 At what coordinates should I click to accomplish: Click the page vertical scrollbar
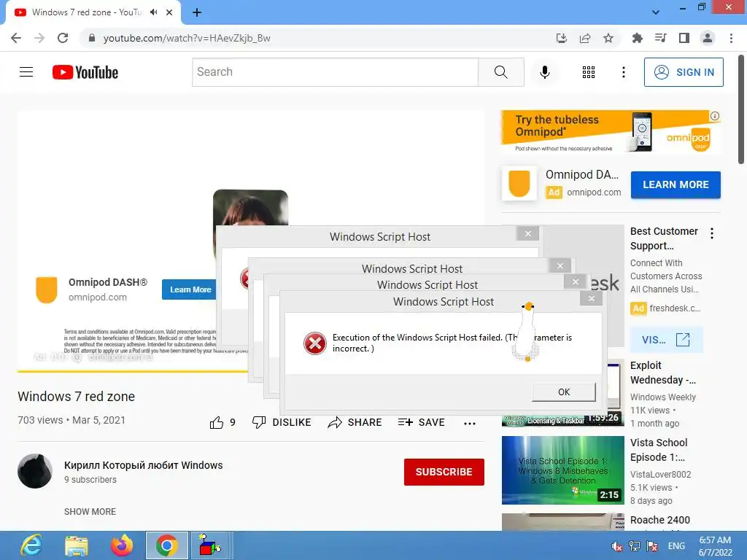[741, 109]
